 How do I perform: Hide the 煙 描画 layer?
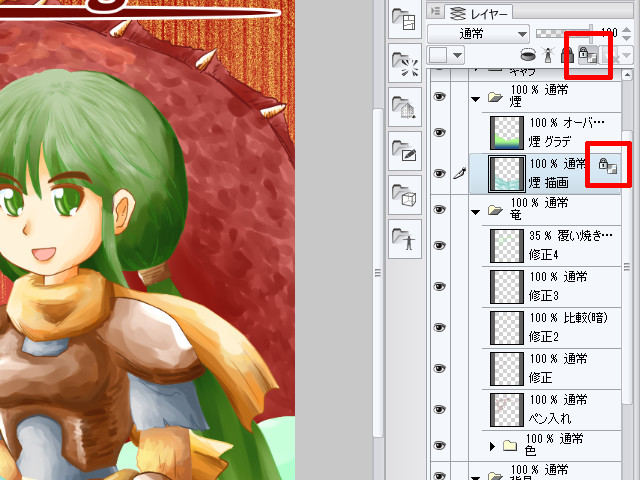[x=439, y=173]
